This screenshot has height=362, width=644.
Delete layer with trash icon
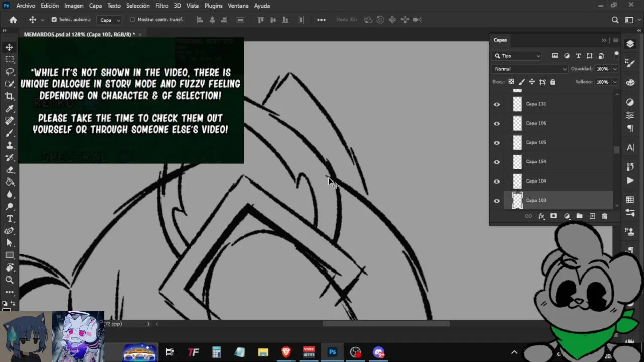[604, 216]
